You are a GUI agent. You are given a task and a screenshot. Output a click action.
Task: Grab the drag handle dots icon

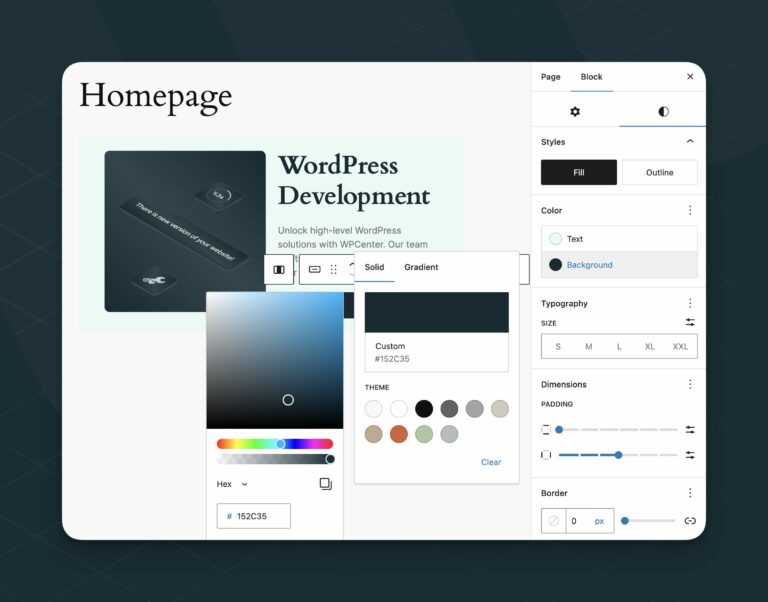(x=334, y=269)
